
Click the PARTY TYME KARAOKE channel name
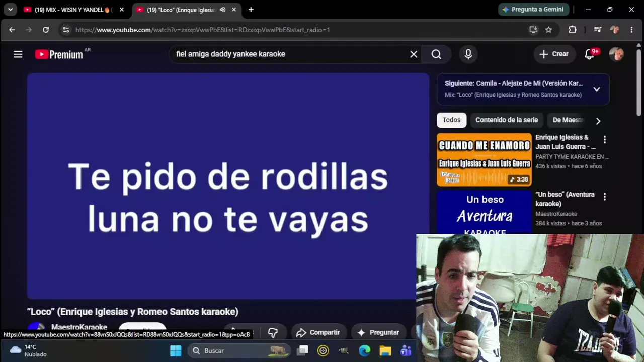point(572,157)
